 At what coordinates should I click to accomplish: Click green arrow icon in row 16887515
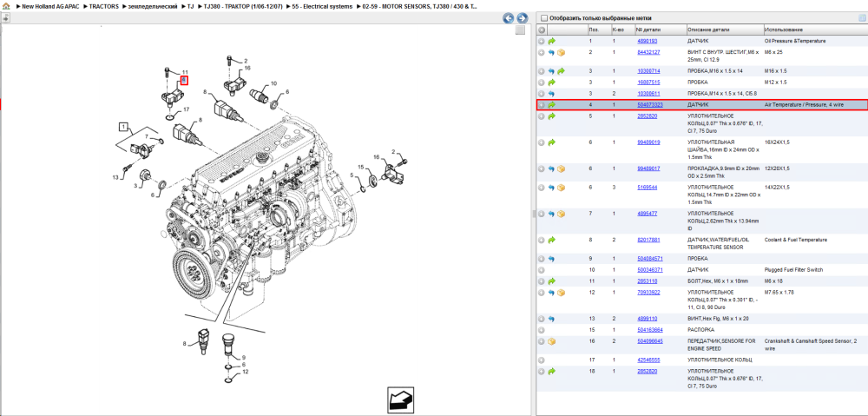pyautogui.click(x=552, y=82)
